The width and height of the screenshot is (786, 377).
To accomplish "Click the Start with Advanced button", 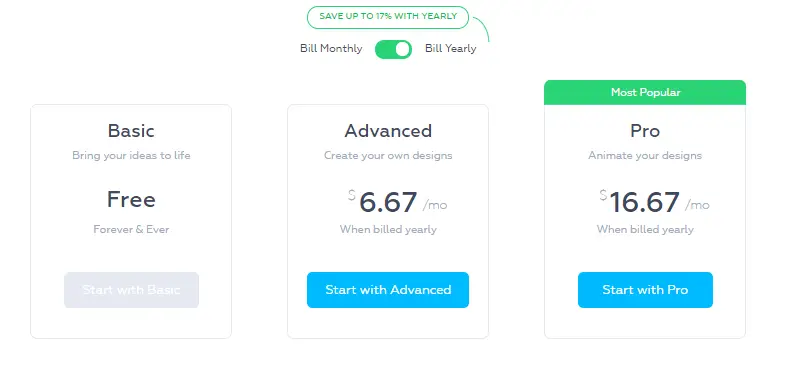I will tap(388, 290).
